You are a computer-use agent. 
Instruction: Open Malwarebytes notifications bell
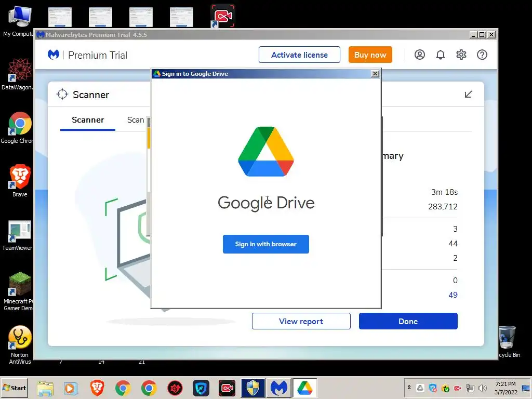coord(441,55)
